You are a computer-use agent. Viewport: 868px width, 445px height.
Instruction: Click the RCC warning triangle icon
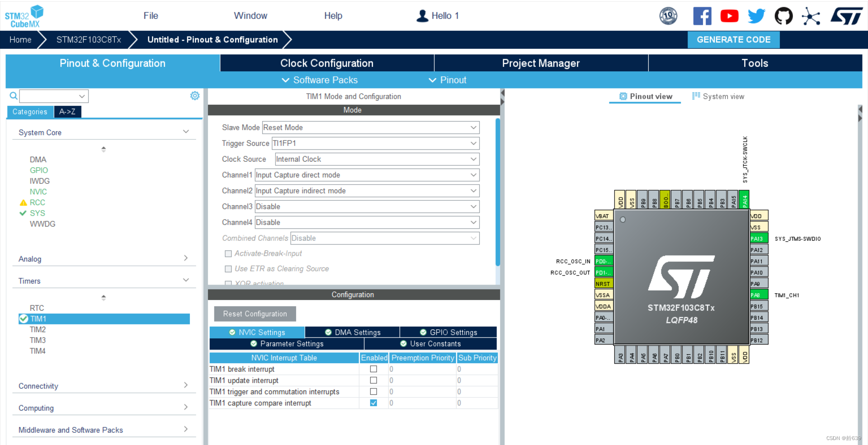[24, 202]
